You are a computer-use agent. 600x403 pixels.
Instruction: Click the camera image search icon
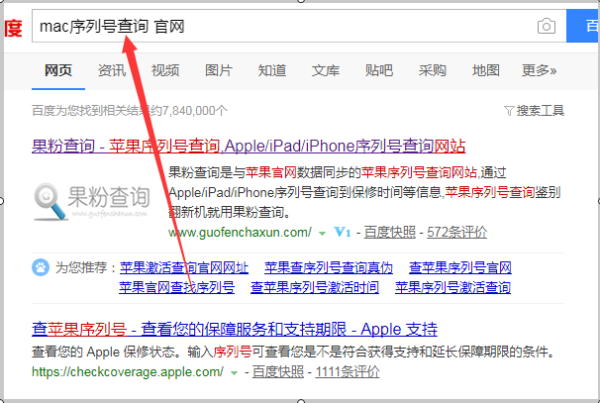pyautogui.click(x=546, y=26)
